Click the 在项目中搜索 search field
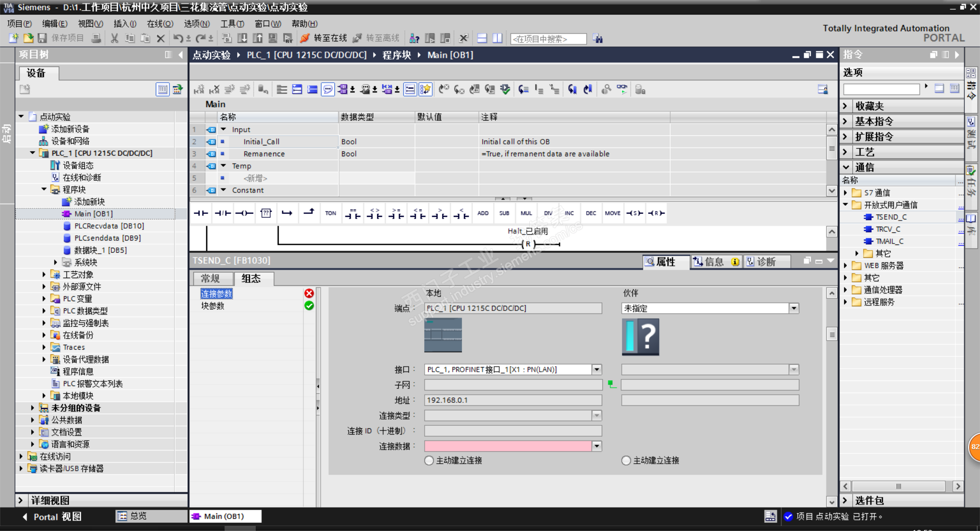This screenshot has height=531, width=980. coord(549,39)
